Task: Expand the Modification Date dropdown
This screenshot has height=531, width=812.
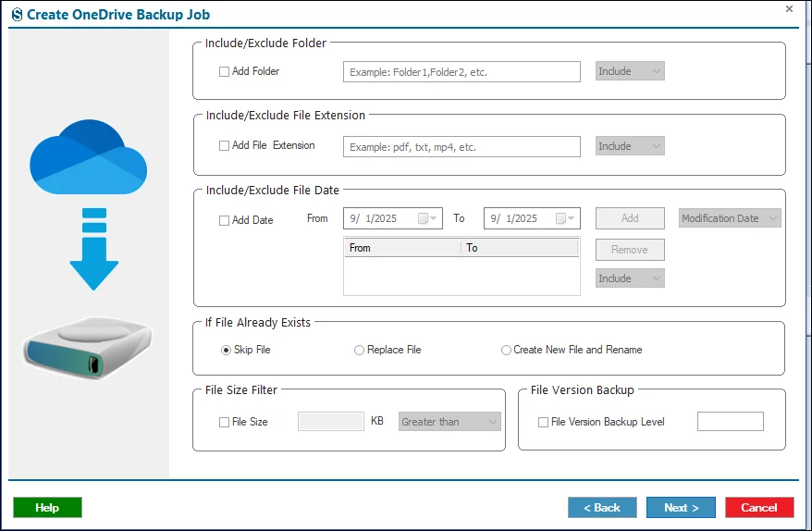Action: [x=730, y=218]
